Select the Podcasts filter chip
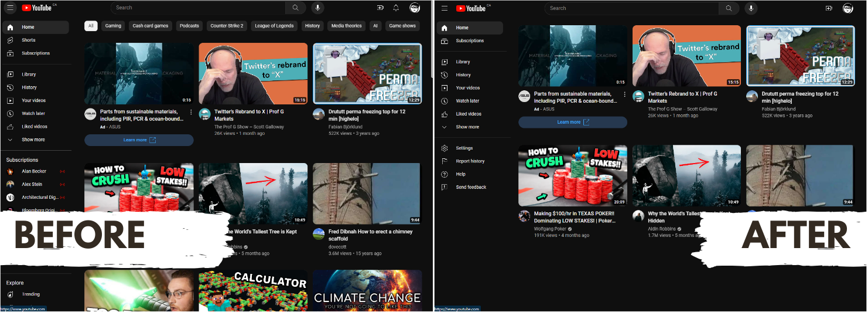 [189, 26]
